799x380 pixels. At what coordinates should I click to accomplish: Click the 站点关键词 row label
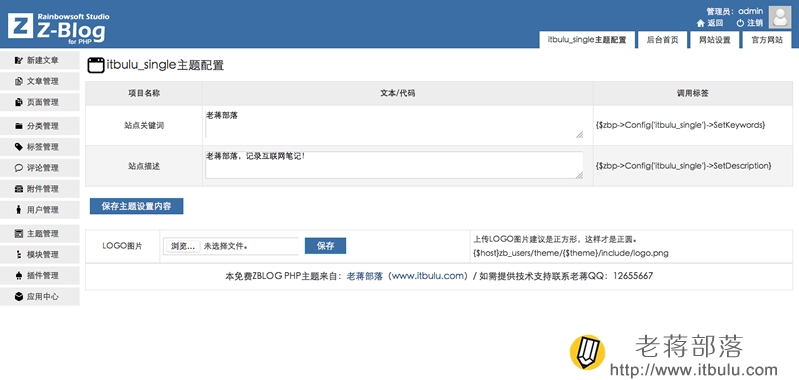point(144,125)
